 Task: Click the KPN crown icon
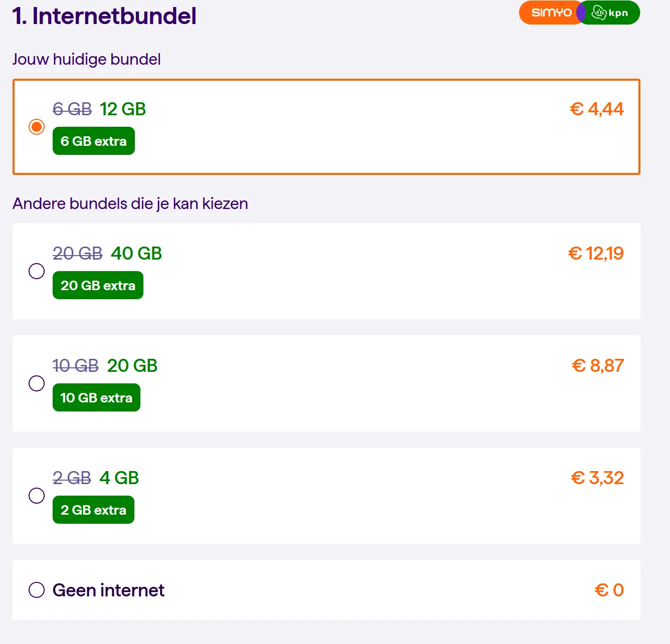pos(599,13)
